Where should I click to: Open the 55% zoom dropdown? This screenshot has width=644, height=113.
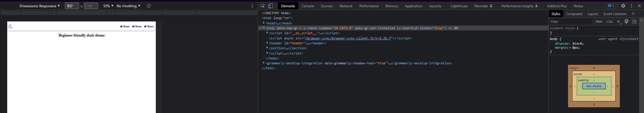click(x=108, y=6)
